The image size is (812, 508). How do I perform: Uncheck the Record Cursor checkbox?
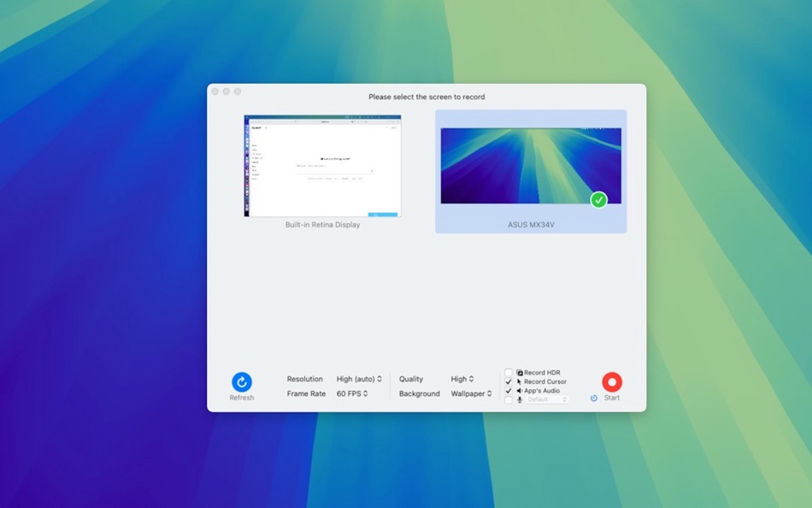point(509,381)
